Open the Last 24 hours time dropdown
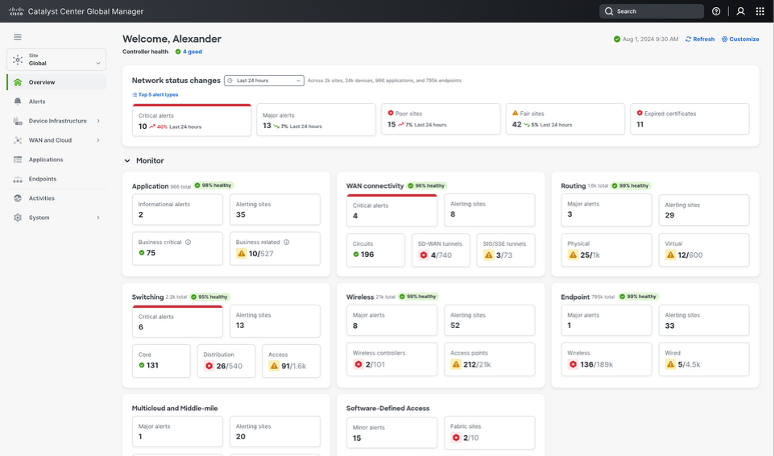 (x=264, y=80)
